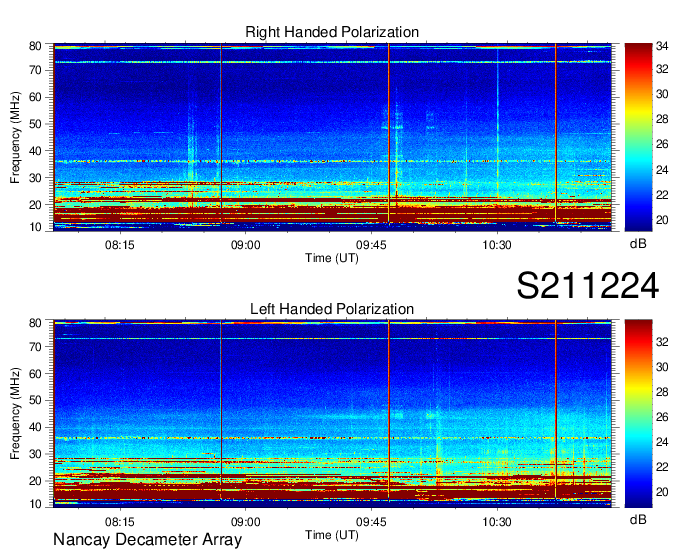Click red vertical line after 09:45 in Right Handed plot

point(389,134)
